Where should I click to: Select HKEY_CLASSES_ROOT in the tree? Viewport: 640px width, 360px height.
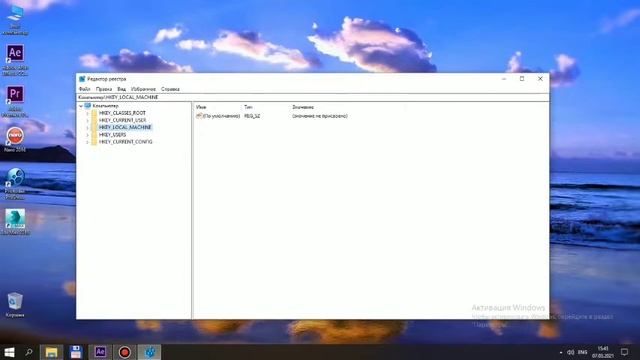click(x=122, y=113)
